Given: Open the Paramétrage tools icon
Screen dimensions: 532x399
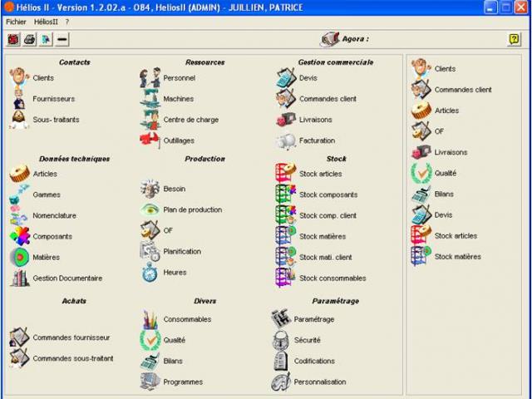Looking at the screenshot, I should coord(281,319).
